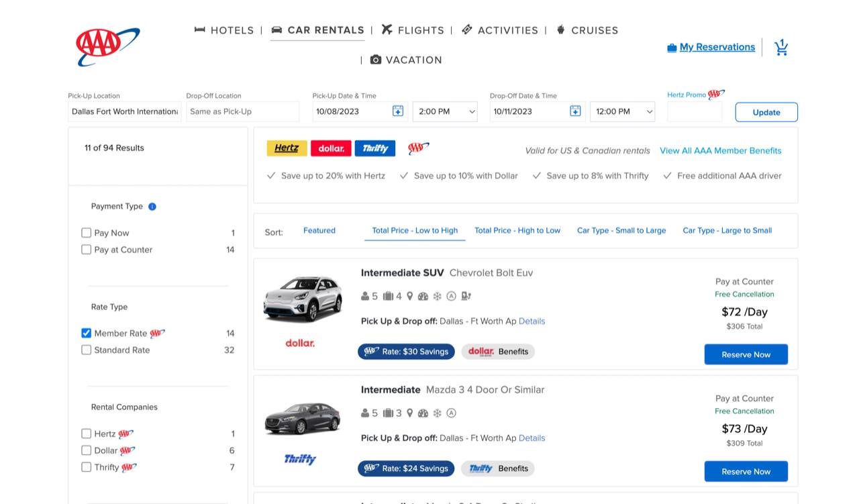
Task: Open the Activities ticket icon
Action: (x=466, y=30)
